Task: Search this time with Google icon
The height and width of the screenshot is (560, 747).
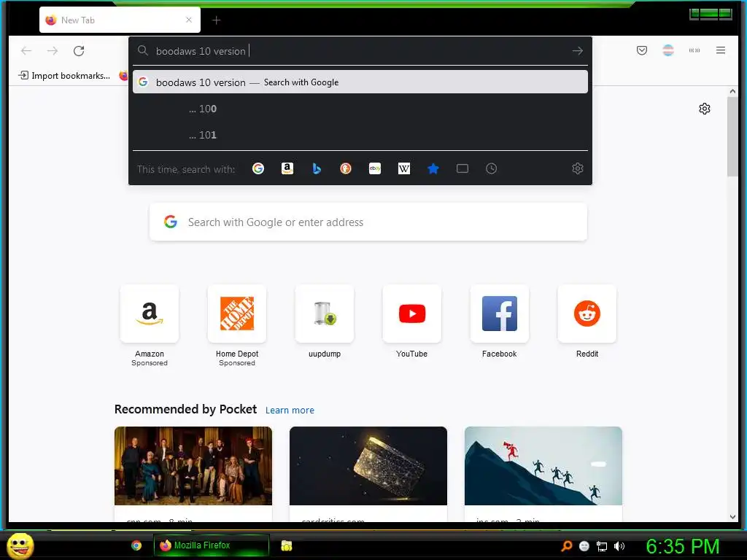Action: click(x=258, y=168)
